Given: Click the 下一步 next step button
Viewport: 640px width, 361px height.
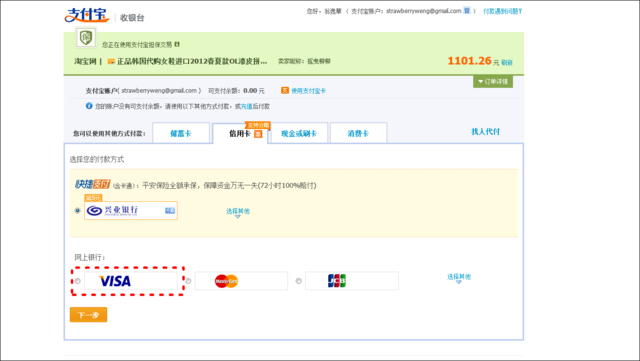Looking at the screenshot, I should click(x=89, y=315).
